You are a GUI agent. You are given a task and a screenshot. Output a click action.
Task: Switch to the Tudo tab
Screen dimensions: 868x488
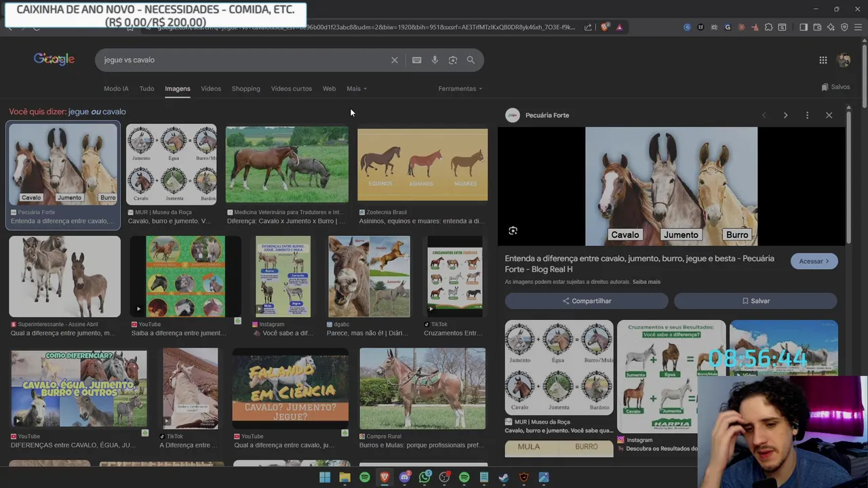click(x=146, y=88)
